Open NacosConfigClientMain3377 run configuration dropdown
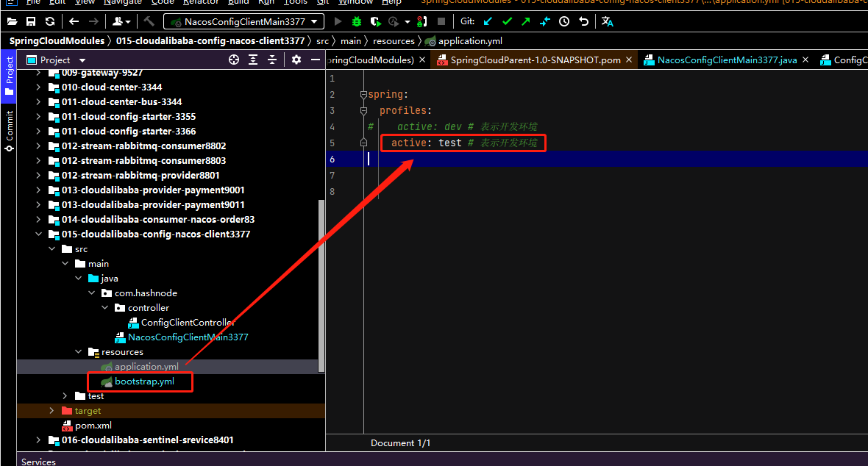The height and width of the screenshot is (466, 868). coord(243,21)
